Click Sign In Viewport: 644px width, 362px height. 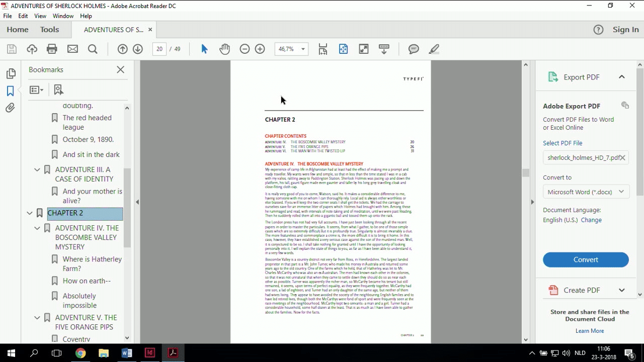626,30
